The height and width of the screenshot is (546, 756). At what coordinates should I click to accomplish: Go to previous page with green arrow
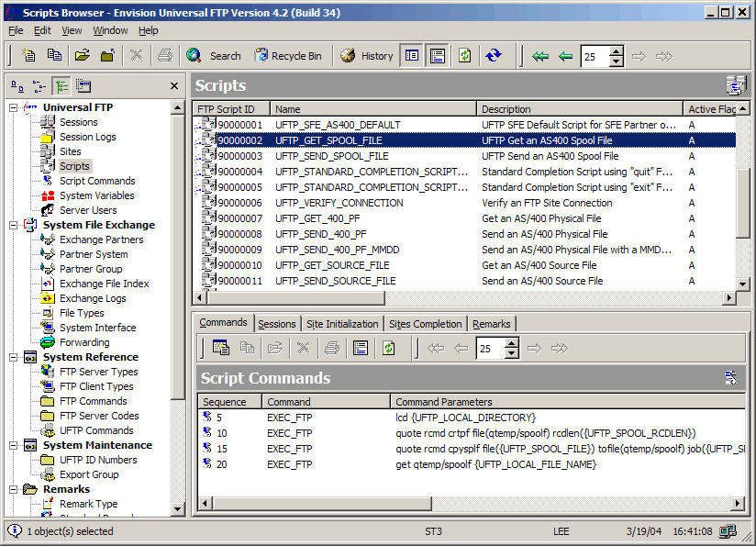[x=565, y=56]
